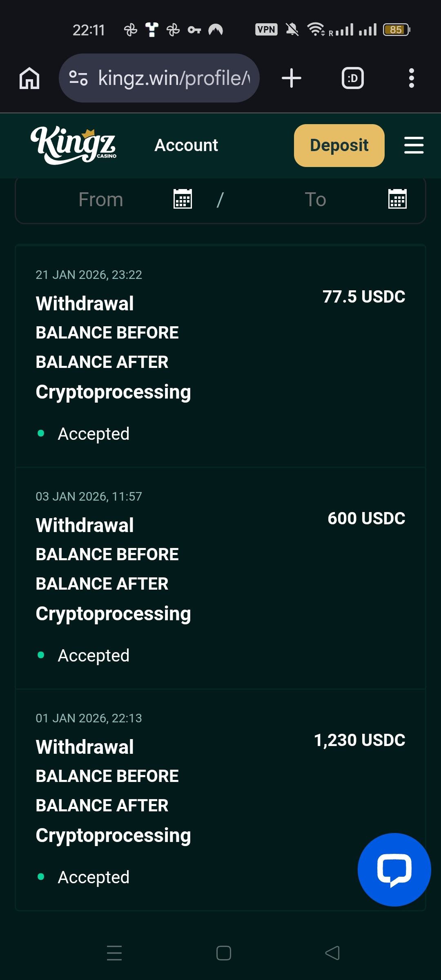Viewport: 441px width, 980px height.
Task: Tap the browser home icon
Action: [29, 78]
